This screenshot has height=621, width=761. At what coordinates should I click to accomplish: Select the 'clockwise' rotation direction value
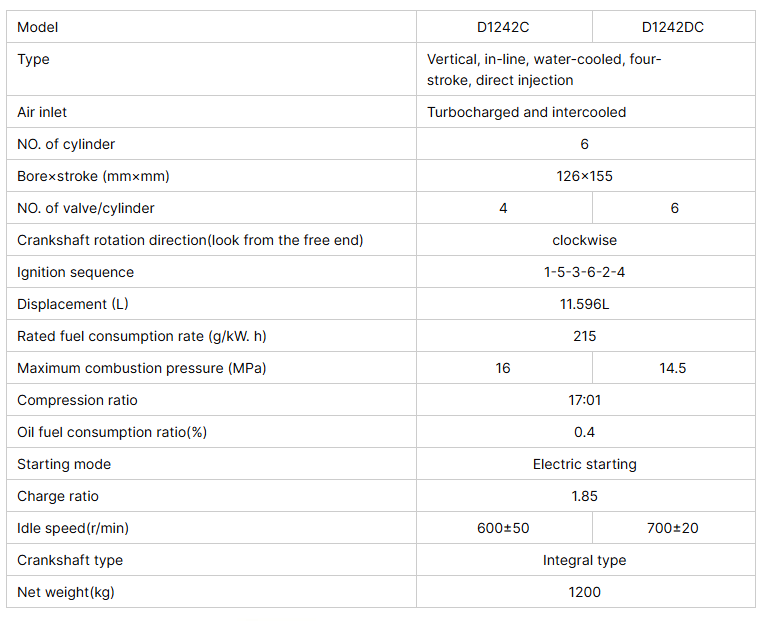click(584, 240)
